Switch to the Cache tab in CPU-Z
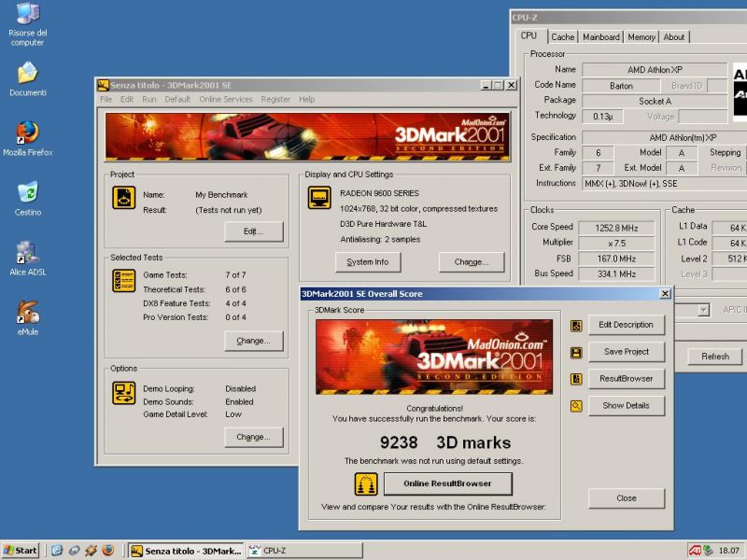The width and height of the screenshot is (747, 560). (563, 37)
